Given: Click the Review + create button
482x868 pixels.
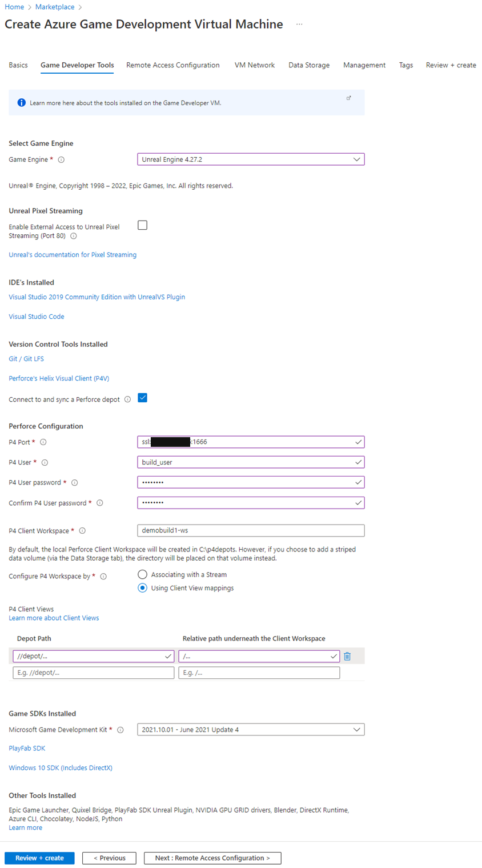Looking at the screenshot, I should (x=39, y=858).
